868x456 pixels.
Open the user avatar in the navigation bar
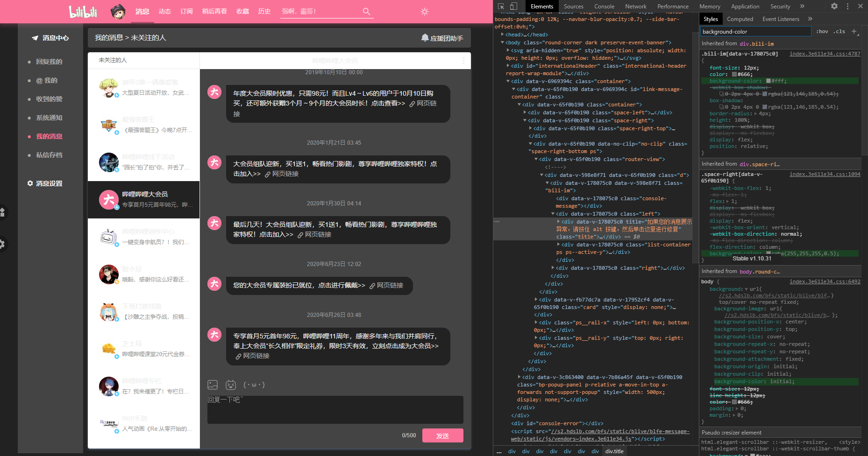(118, 11)
